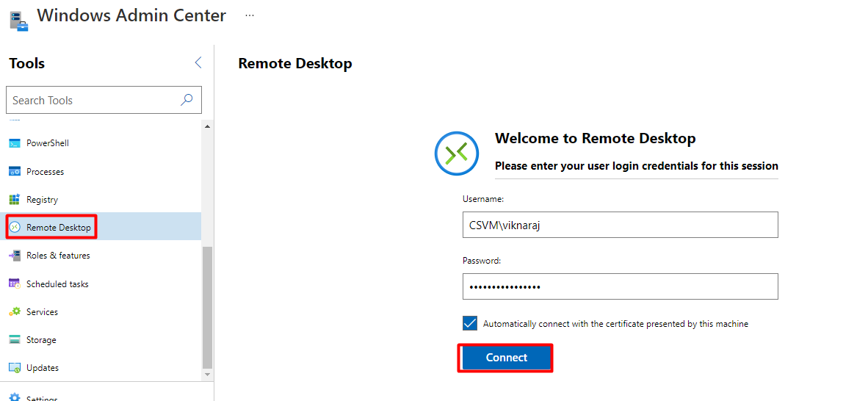This screenshot has height=401, width=868.
Task: Uncheck automatically connect with certificate checkbox
Action: [x=470, y=323]
